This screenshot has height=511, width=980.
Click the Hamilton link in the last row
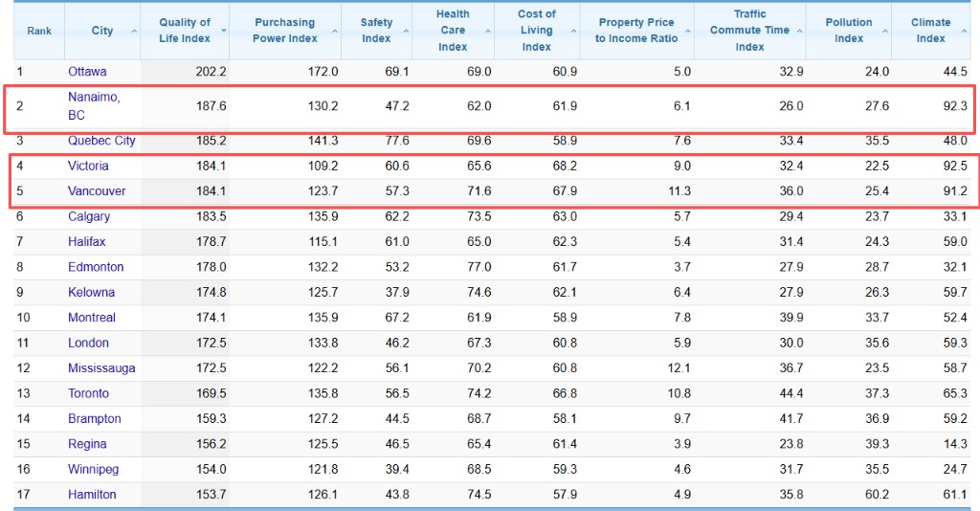[x=92, y=495]
